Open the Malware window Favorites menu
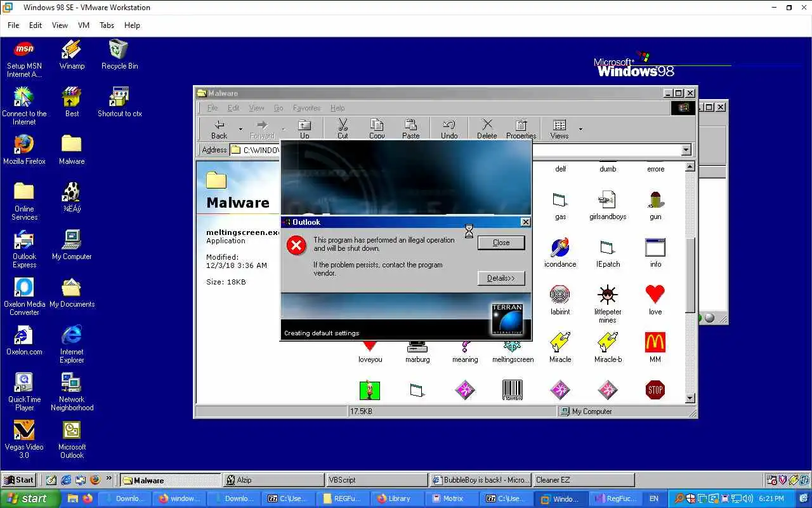This screenshot has width=812, height=508. pos(306,108)
